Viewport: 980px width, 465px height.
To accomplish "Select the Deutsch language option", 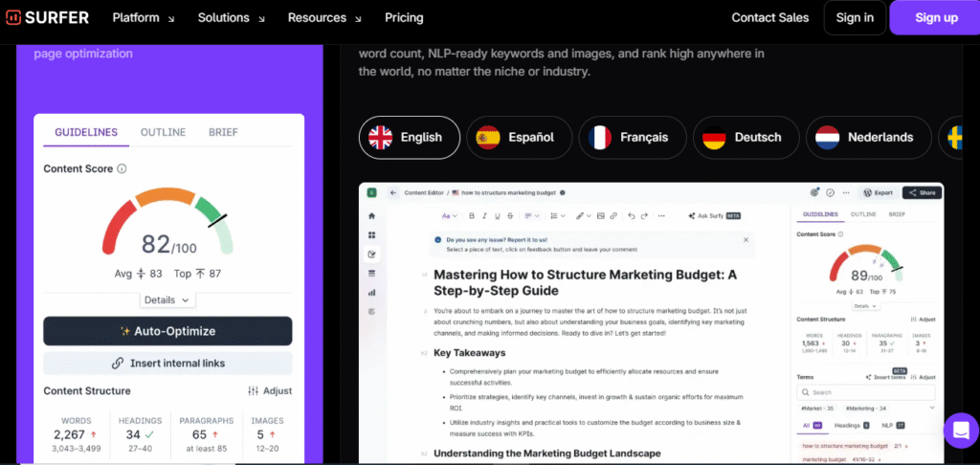I will coord(743,137).
